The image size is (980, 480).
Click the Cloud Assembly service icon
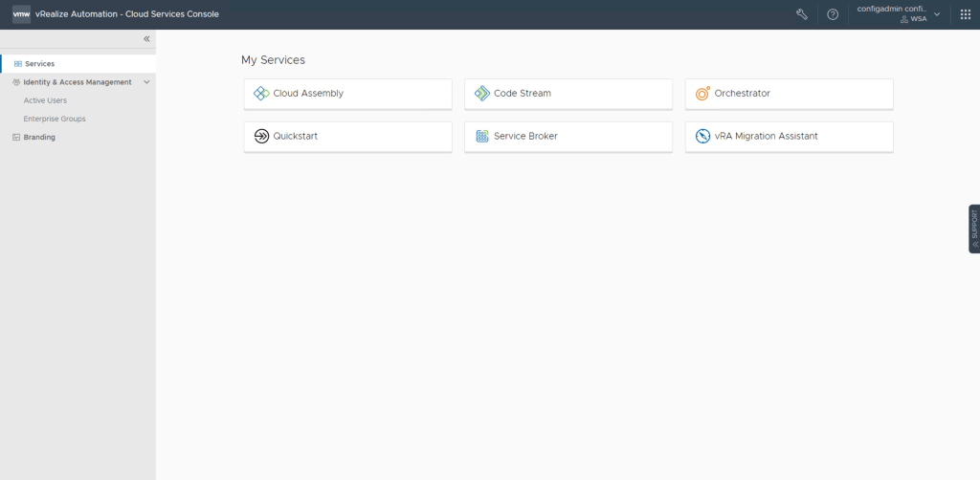click(x=261, y=94)
